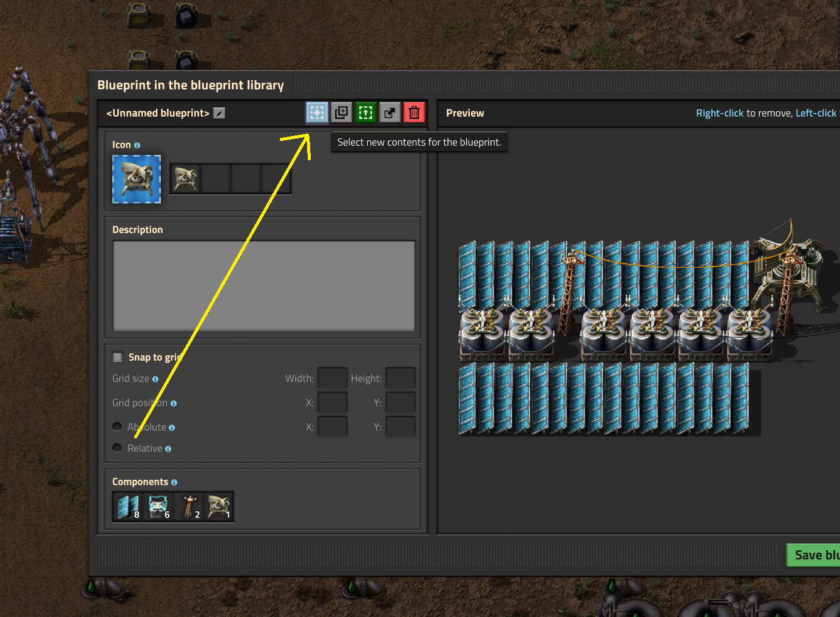
Task: Click the fourth empty icon slot
Action: click(x=276, y=179)
